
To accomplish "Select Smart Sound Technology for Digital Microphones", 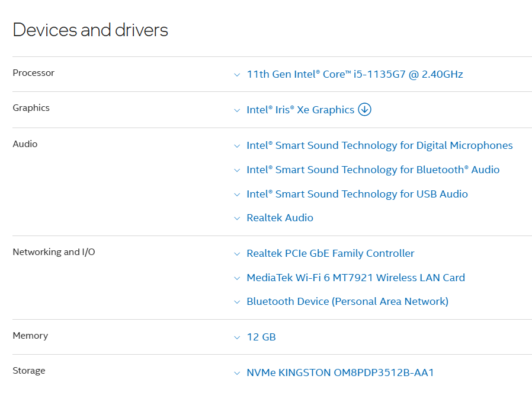I will [x=379, y=145].
